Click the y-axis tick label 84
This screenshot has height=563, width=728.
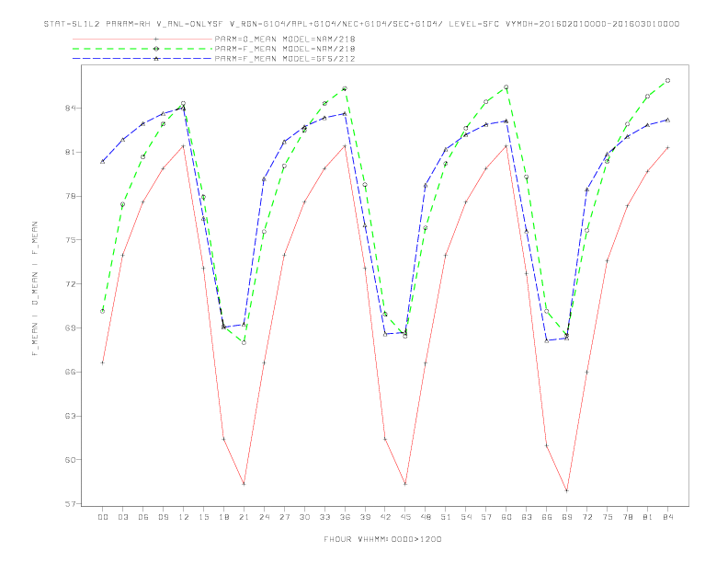(x=70, y=109)
